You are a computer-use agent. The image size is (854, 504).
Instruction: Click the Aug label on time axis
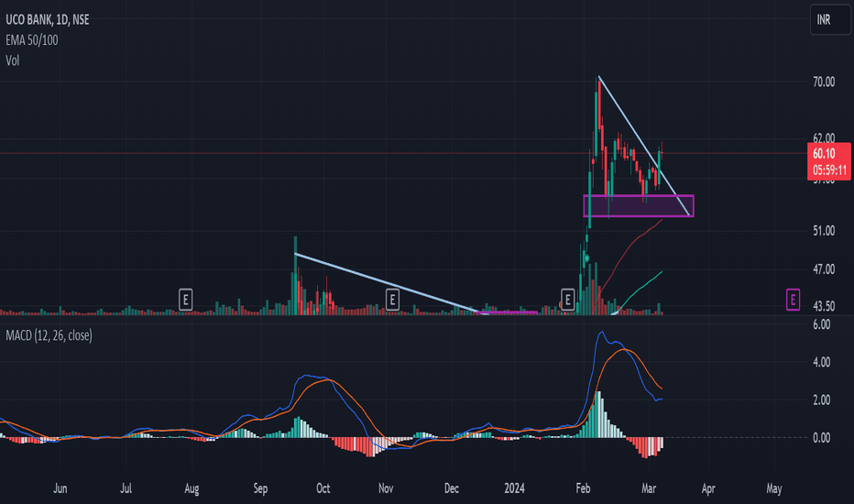click(x=192, y=488)
